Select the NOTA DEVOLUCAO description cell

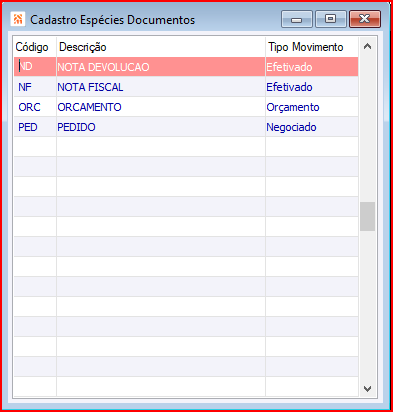pyautogui.click(x=161, y=67)
